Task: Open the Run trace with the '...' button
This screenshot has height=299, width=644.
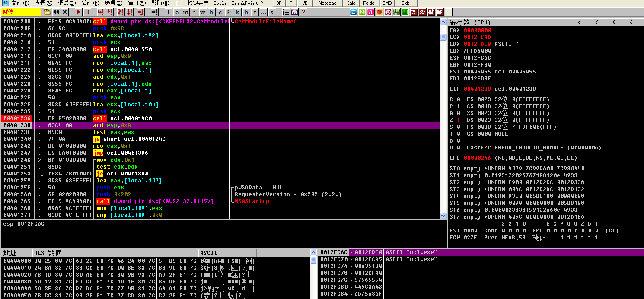Action: click(x=263, y=12)
